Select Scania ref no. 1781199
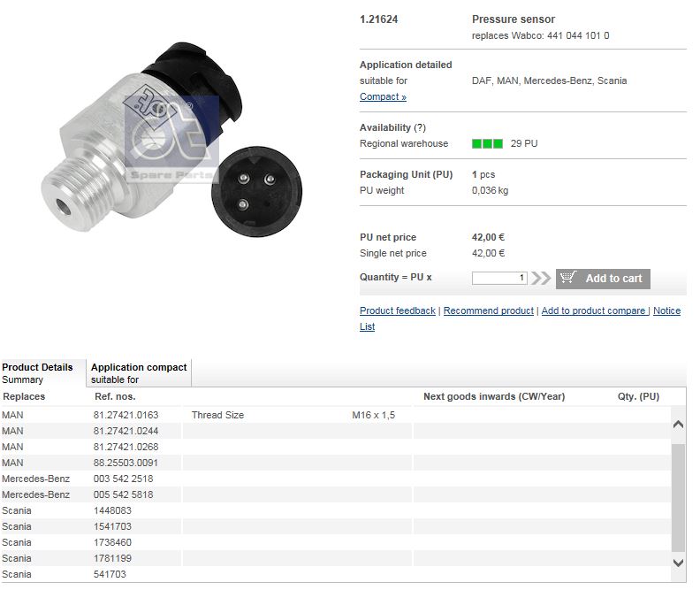This screenshot has width=700, height=590. [112, 558]
